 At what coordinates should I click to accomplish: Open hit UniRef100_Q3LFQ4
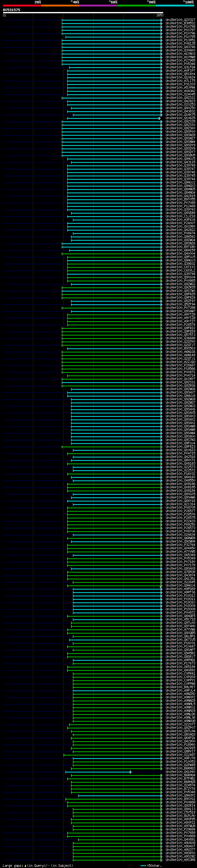pos(180,67)
